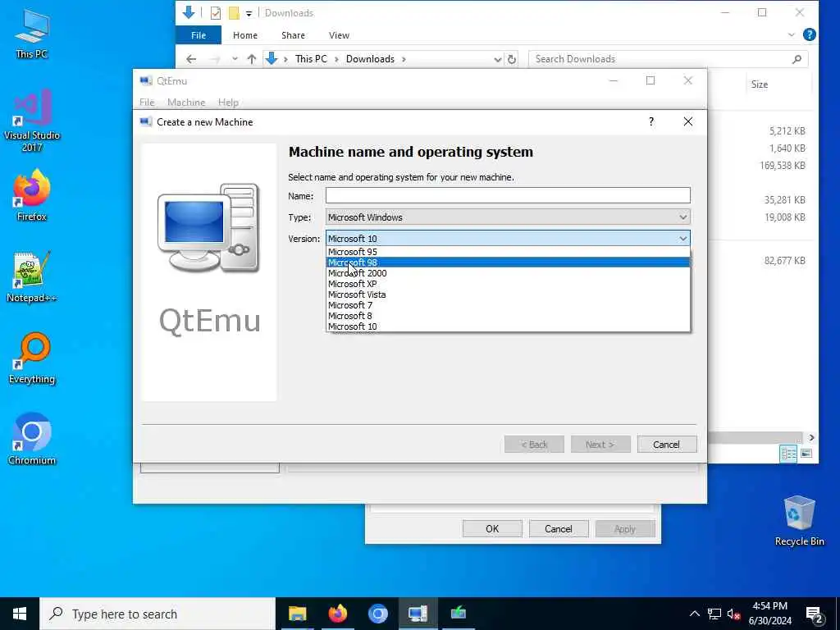Refresh the Downloads folder view

[x=512, y=59]
